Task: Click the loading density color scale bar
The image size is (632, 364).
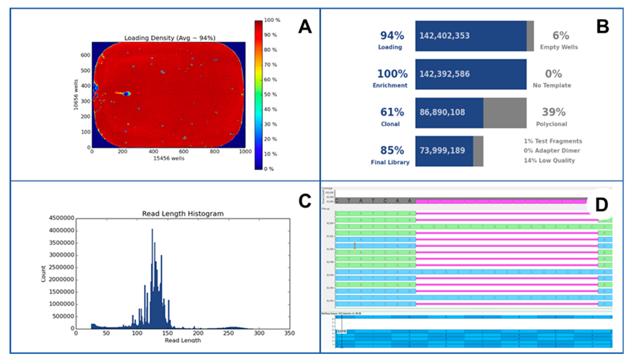Action: (258, 95)
